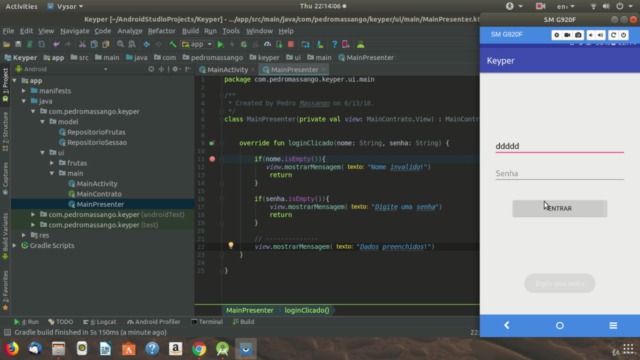Click the SDK Manager download icon
Viewport: 640px width, 360px height.
tap(320, 44)
